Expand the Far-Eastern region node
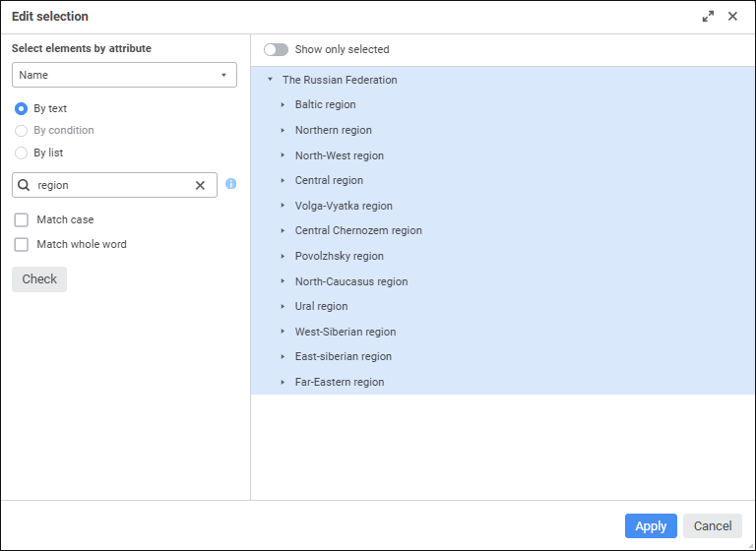756x551 pixels. click(283, 382)
